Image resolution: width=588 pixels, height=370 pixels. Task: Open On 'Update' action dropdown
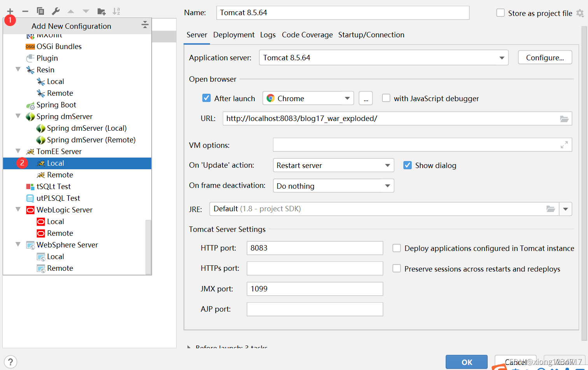tap(334, 165)
